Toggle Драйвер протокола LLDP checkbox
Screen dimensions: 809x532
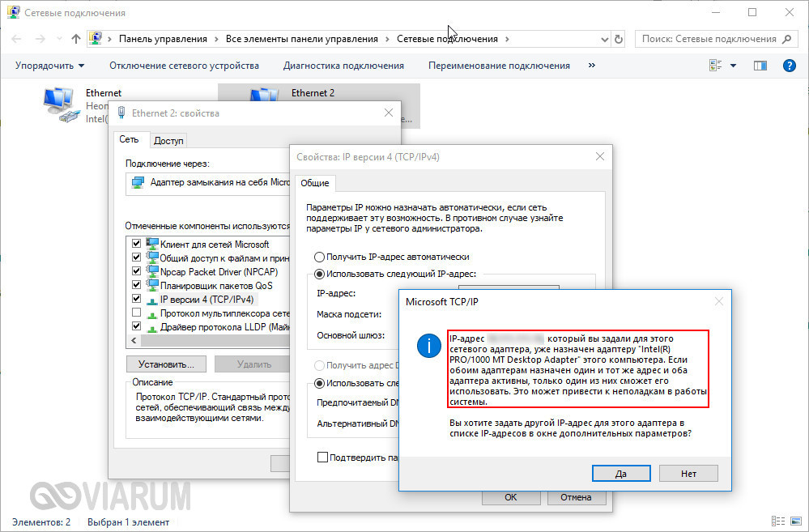(136, 326)
